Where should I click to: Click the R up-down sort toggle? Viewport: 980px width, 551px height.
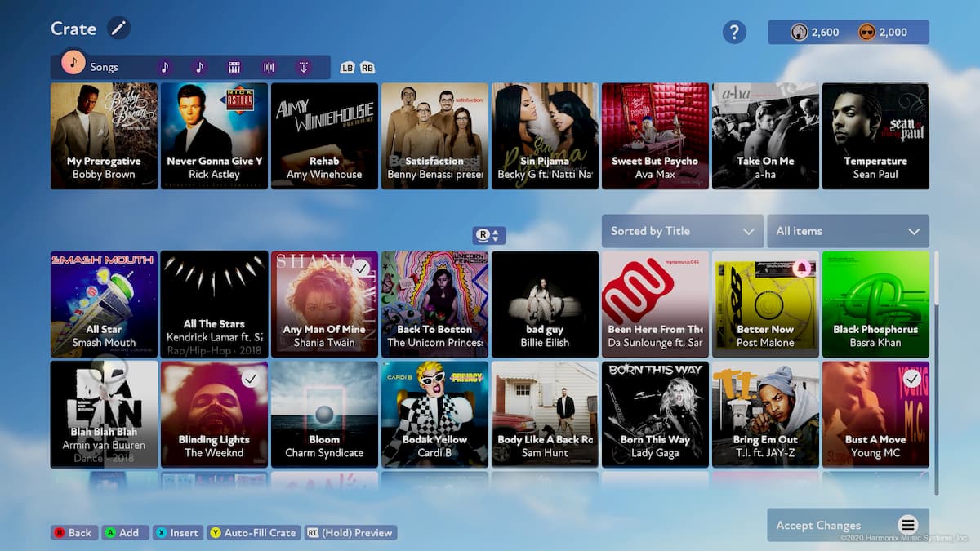click(489, 235)
